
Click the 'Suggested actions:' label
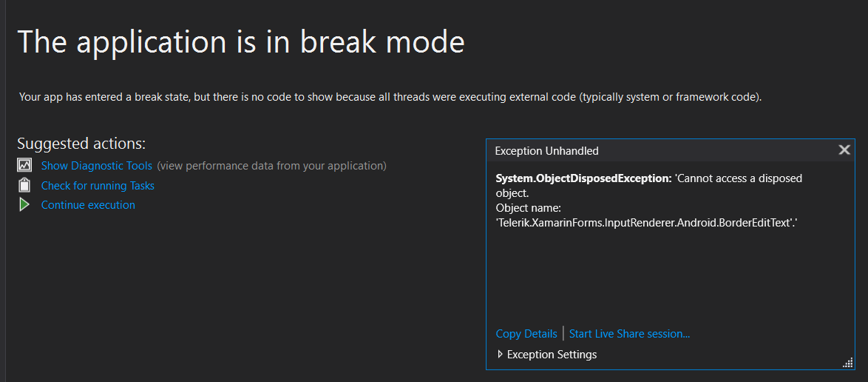[81, 144]
